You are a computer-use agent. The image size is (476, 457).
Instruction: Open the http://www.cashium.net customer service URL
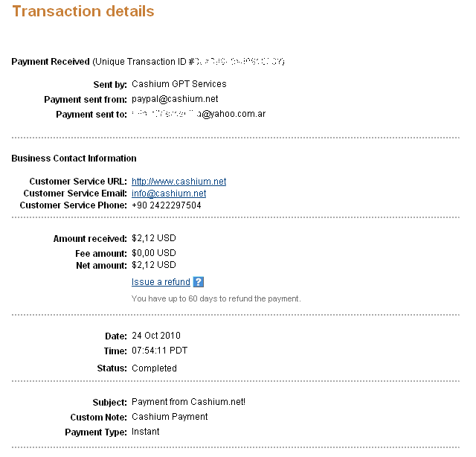178,182
